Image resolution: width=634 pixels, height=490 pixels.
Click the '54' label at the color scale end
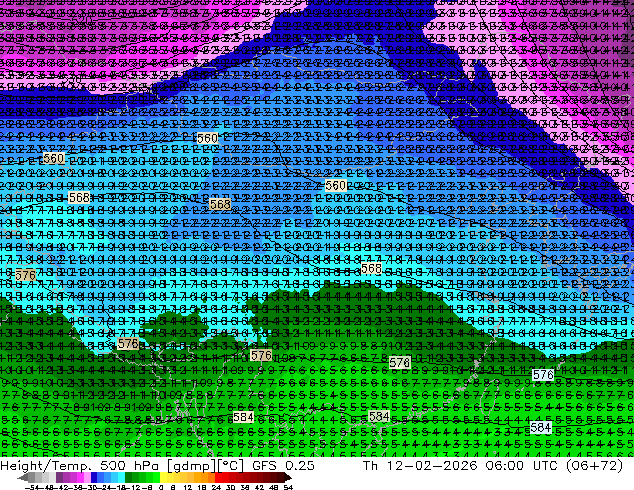[287, 488]
